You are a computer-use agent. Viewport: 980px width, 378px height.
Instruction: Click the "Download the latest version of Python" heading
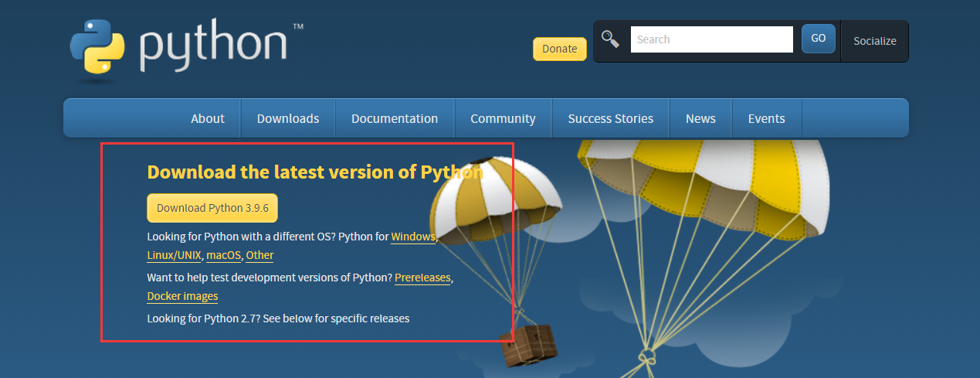tap(315, 172)
